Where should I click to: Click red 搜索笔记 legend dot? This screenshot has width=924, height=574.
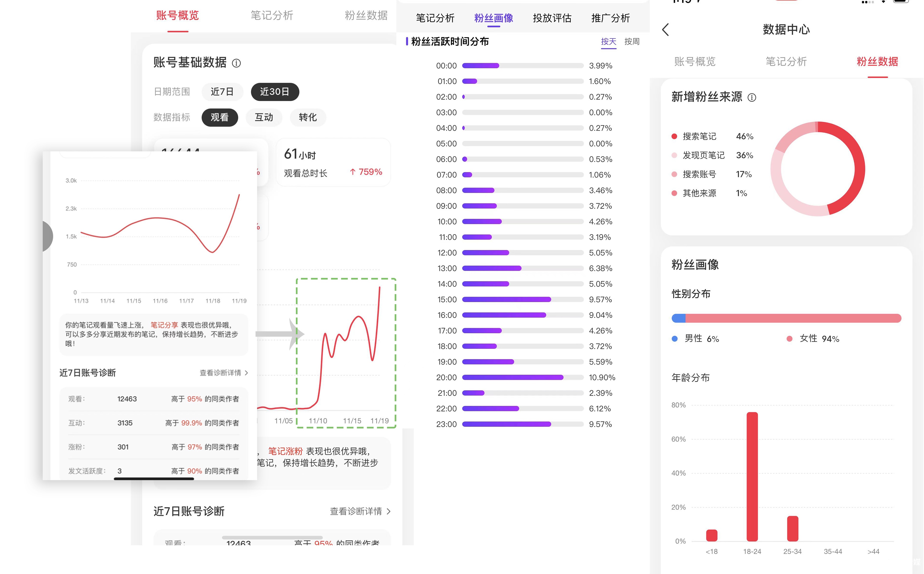click(x=674, y=136)
